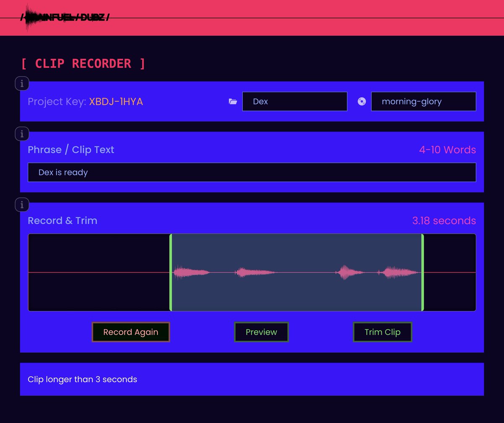Select the Clip longer than 3 seconds message
The width and height of the screenshot is (504, 423).
[82, 379]
